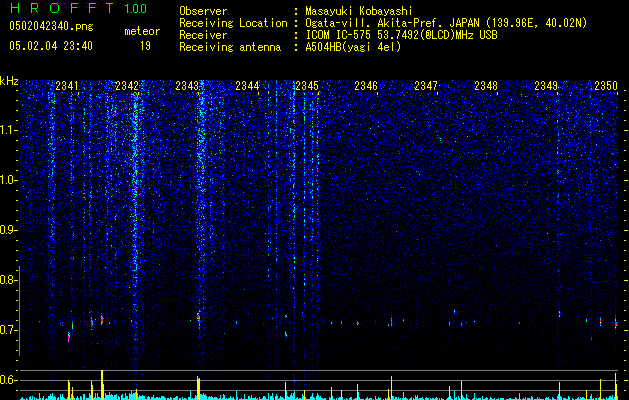This screenshot has height=400, width=629.
Task: Click the 2349 time marker
Action: [546, 86]
